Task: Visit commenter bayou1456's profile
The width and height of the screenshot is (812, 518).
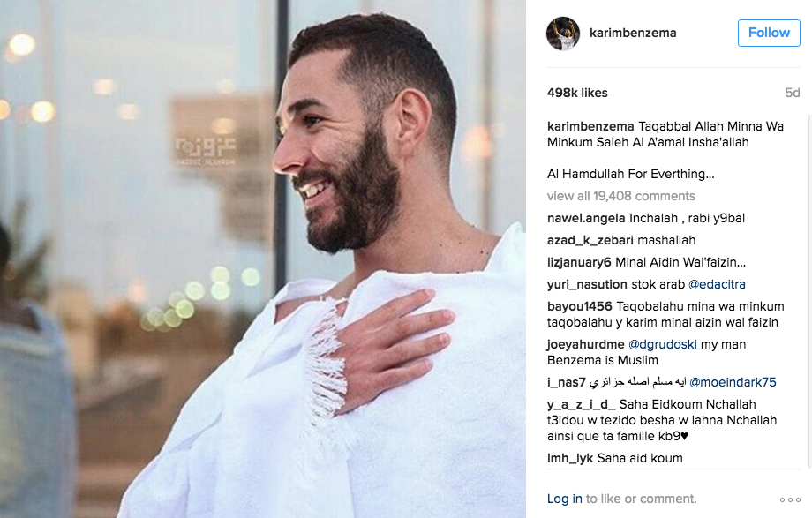Action: pos(580,306)
